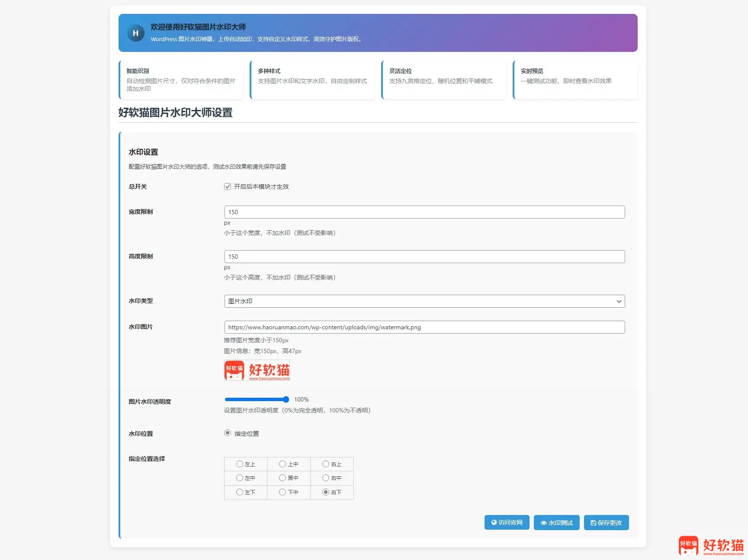This screenshot has height=560, width=748.
Task: Click the 图片水印透明度 opacity slider handle
Action: point(286,399)
